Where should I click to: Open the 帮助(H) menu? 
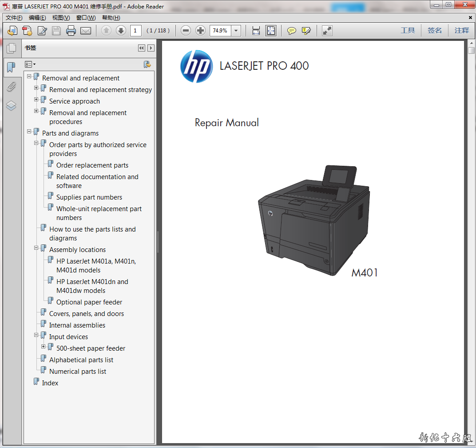[111, 18]
